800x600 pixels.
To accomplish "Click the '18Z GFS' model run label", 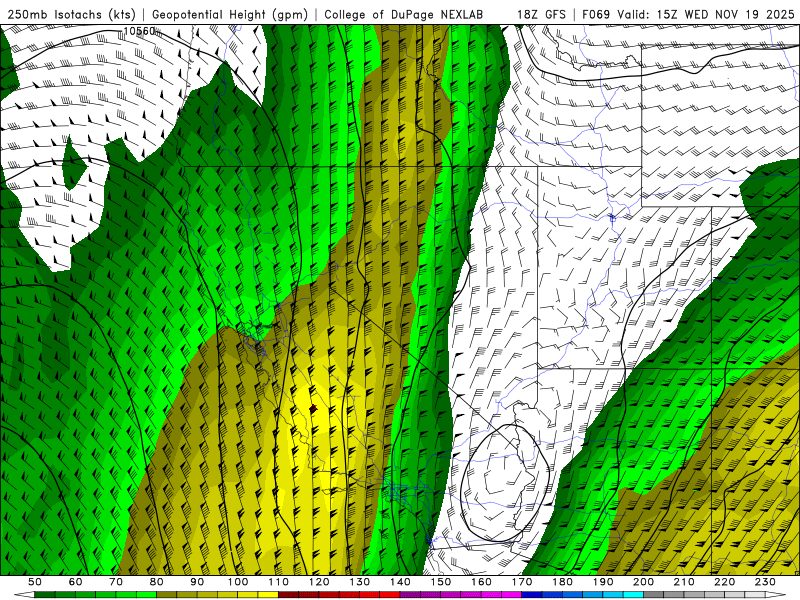I will 541,15.
